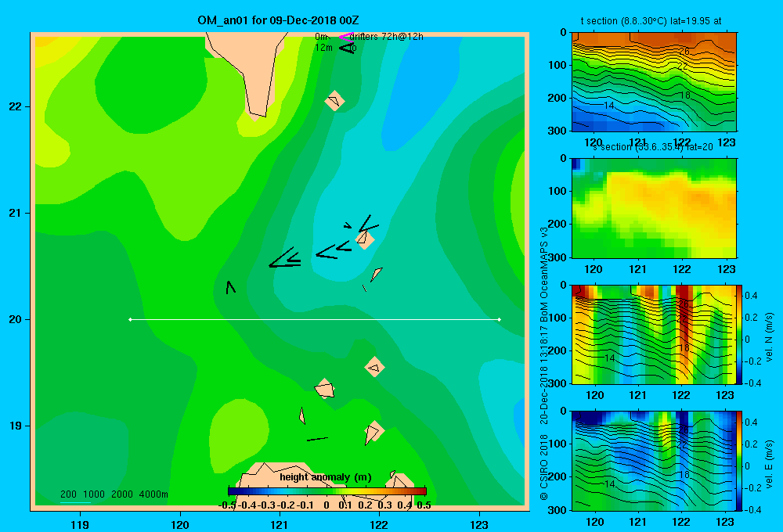Click the '200 1000 2000 4000m' depth contour legend
The image size is (783, 532).
[x=114, y=494]
